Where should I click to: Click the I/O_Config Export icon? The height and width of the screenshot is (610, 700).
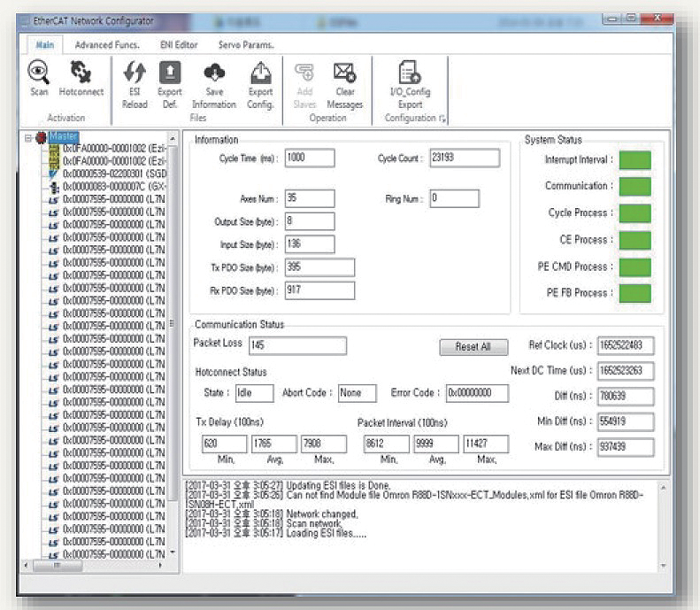410,73
